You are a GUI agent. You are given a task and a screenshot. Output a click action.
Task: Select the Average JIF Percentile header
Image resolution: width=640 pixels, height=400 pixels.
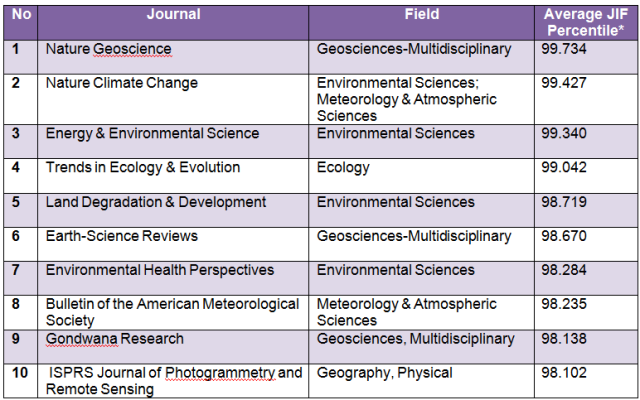(585, 22)
